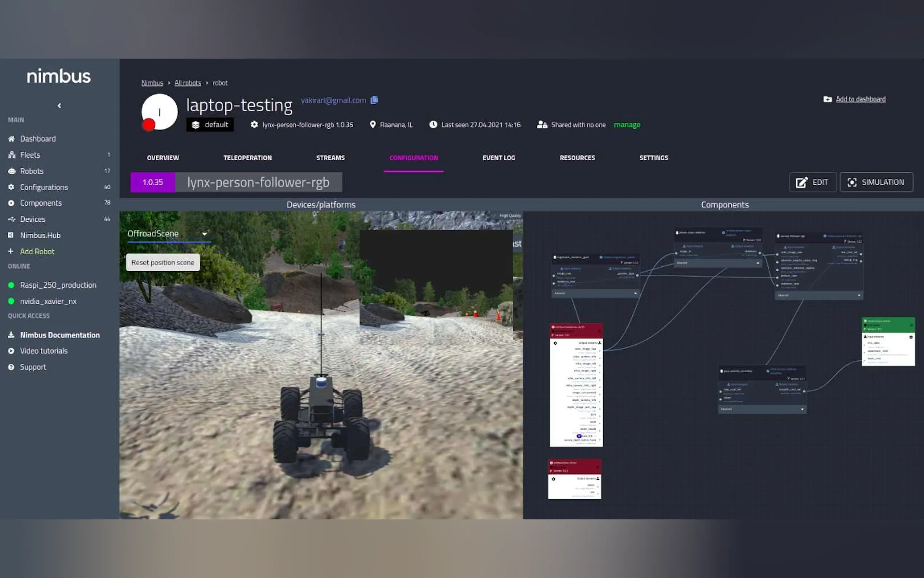Click Reset position scene button
The height and width of the screenshot is (578, 924).
163,262
